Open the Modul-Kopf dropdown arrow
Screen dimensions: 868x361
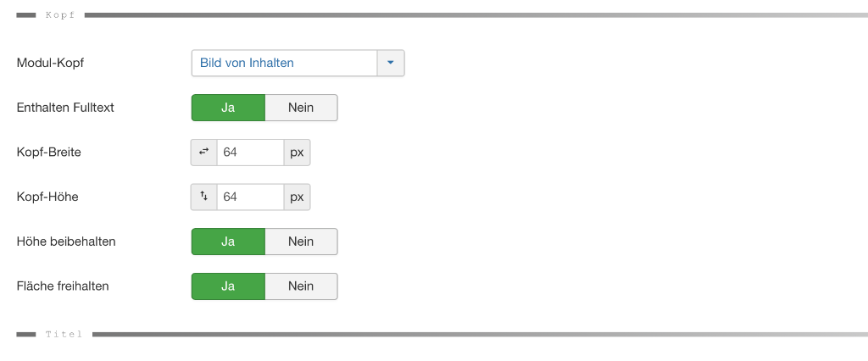pyautogui.click(x=391, y=63)
